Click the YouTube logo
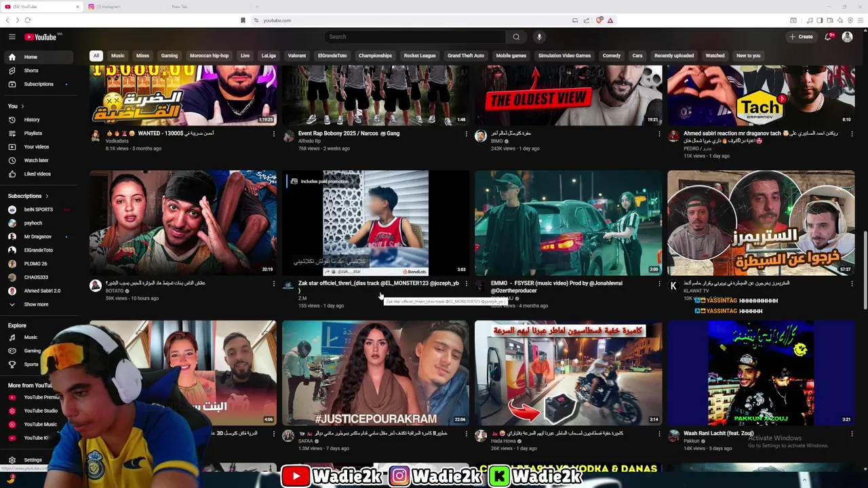The height and width of the screenshot is (488, 868). (x=41, y=37)
